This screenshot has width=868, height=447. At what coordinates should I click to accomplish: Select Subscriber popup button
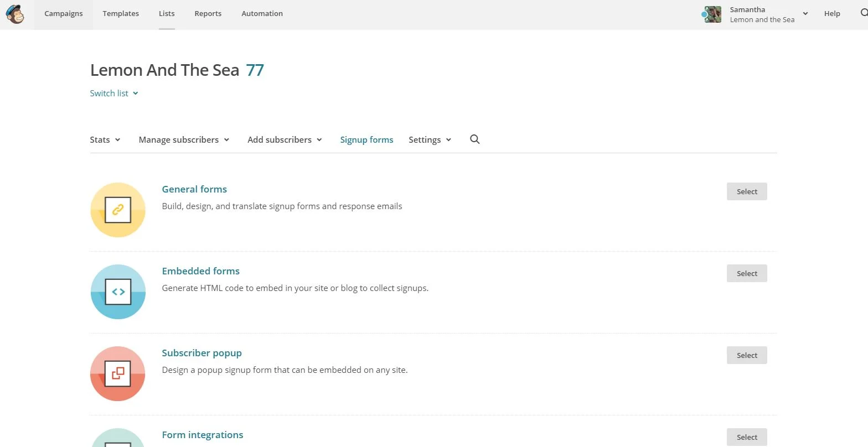pyautogui.click(x=747, y=355)
